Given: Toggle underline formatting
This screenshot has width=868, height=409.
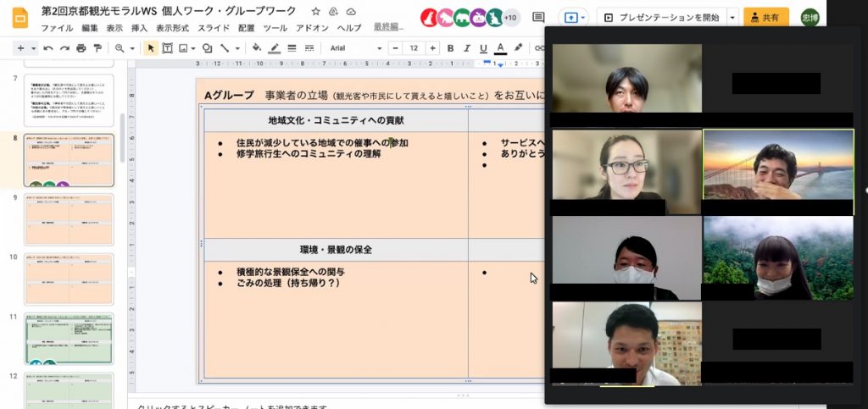Looking at the screenshot, I should (x=483, y=48).
